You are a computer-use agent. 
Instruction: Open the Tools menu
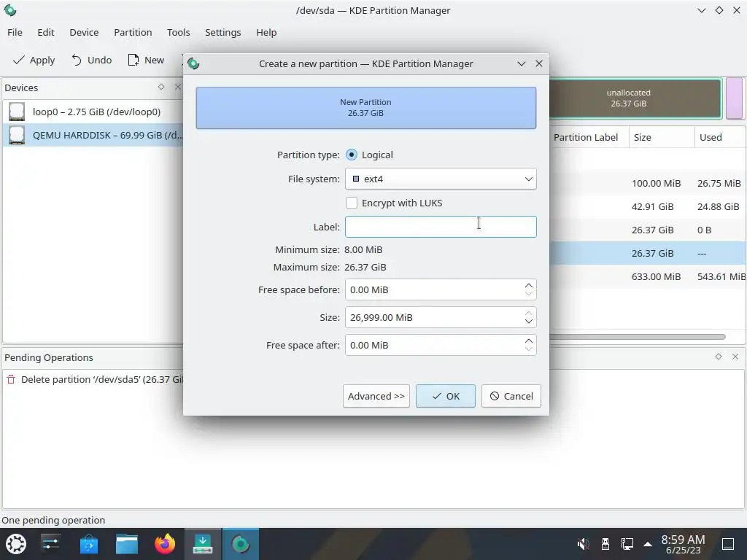[178, 32]
